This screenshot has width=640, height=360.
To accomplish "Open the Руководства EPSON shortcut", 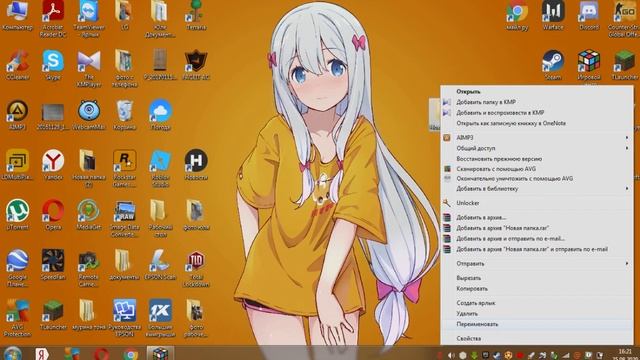I will pyautogui.click(x=124, y=318).
